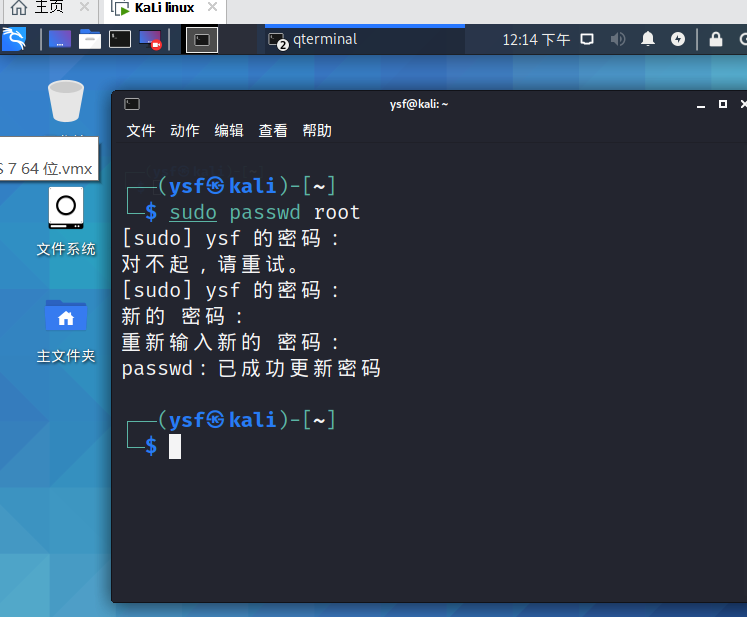
Task: Open the power manager tray icon
Action: (678, 39)
